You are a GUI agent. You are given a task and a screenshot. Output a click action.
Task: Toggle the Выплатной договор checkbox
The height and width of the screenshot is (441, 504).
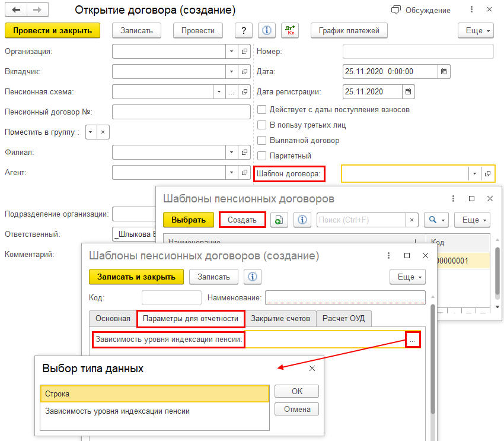point(262,141)
